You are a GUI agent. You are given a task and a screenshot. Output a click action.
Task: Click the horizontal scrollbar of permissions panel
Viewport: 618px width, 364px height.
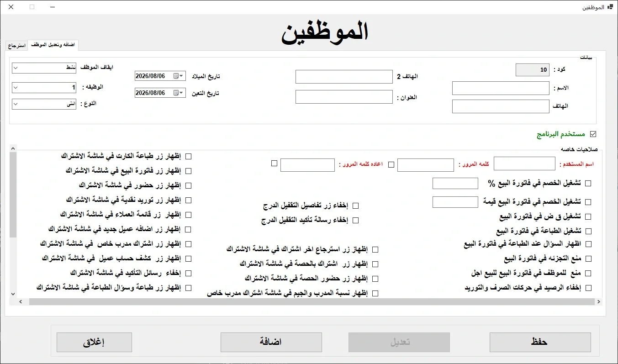312,302
